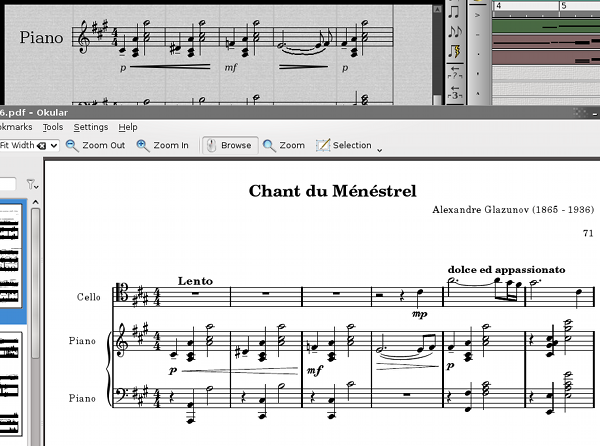Open the Help menu
The image size is (600, 446).
[128, 127]
